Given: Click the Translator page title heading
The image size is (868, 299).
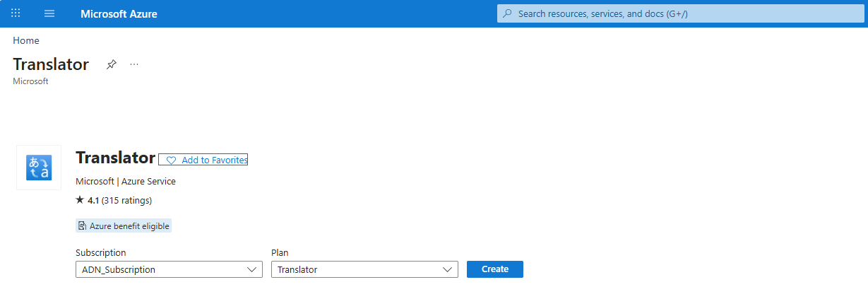Looking at the screenshot, I should (51, 64).
